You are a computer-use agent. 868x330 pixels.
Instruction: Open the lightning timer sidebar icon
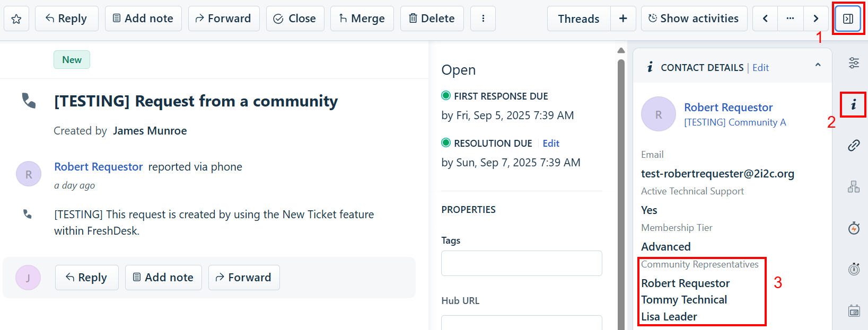pyautogui.click(x=854, y=228)
